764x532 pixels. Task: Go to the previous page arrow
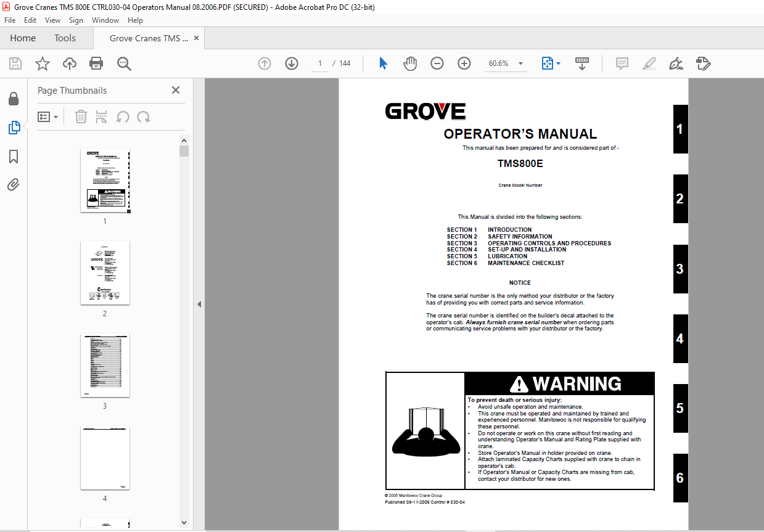pyautogui.click(x=265, y=63)
